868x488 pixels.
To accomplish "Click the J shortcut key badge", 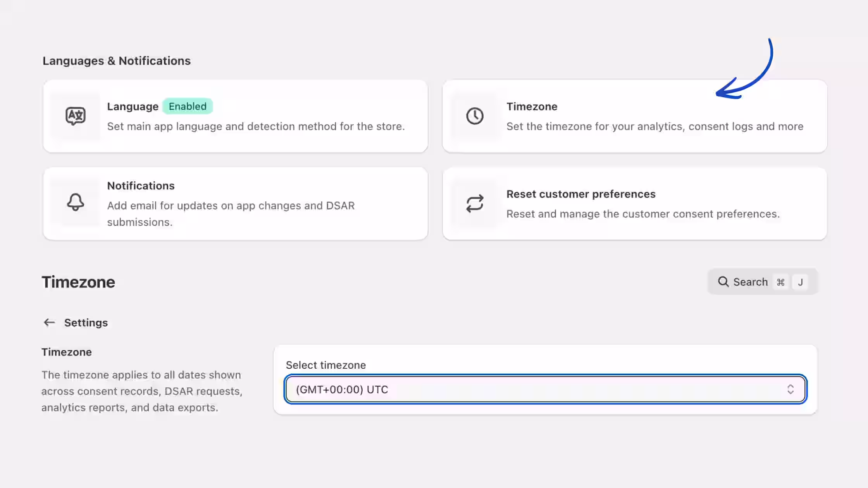I will [x=800, y=282].
